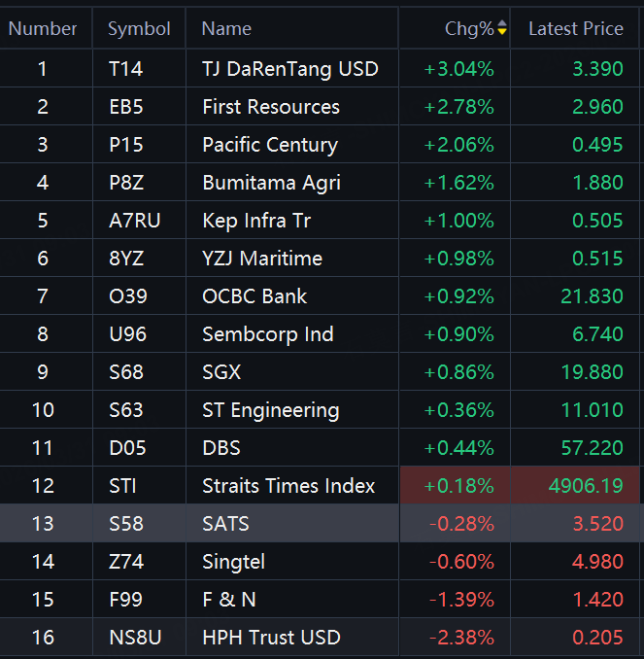Viewport: 644px width, 659px height.
Task: Click symbol D05
Action: click(127, 448)
